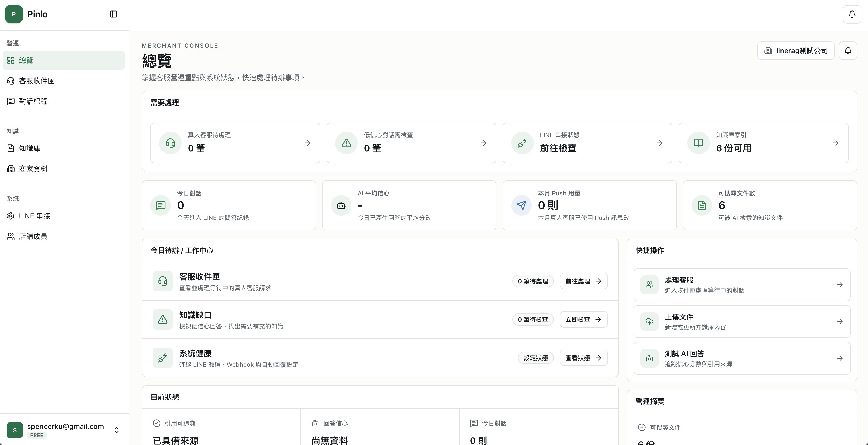Click document icon in 可搜尋文件數 card
This screenshot has width=868, height=445.
click(x=702, y=205)
